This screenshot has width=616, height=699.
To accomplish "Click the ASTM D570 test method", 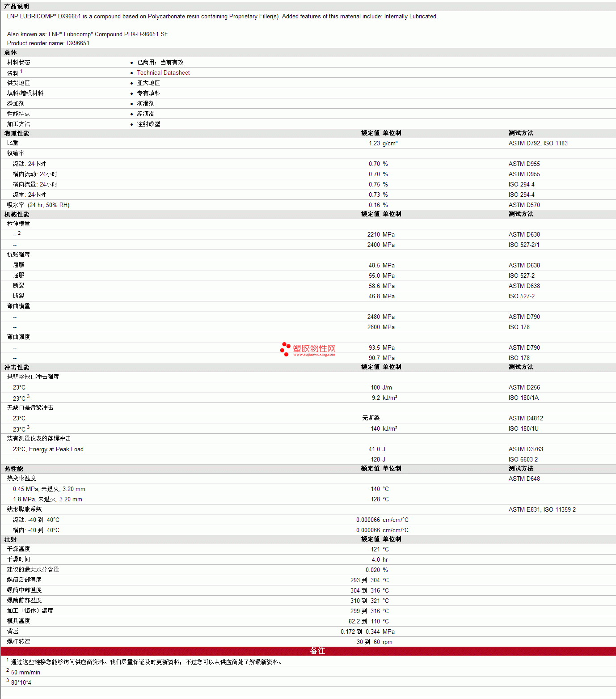I will [x=524, y=205].
